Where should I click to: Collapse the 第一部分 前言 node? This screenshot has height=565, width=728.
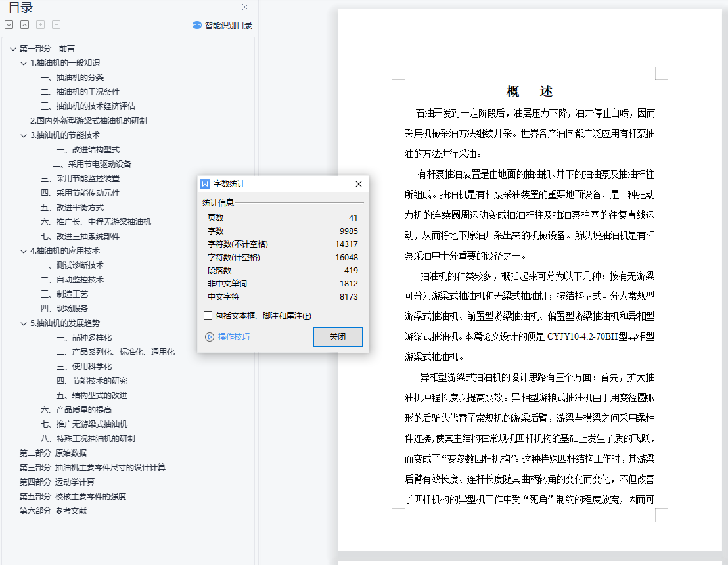(x=13, y=49)
